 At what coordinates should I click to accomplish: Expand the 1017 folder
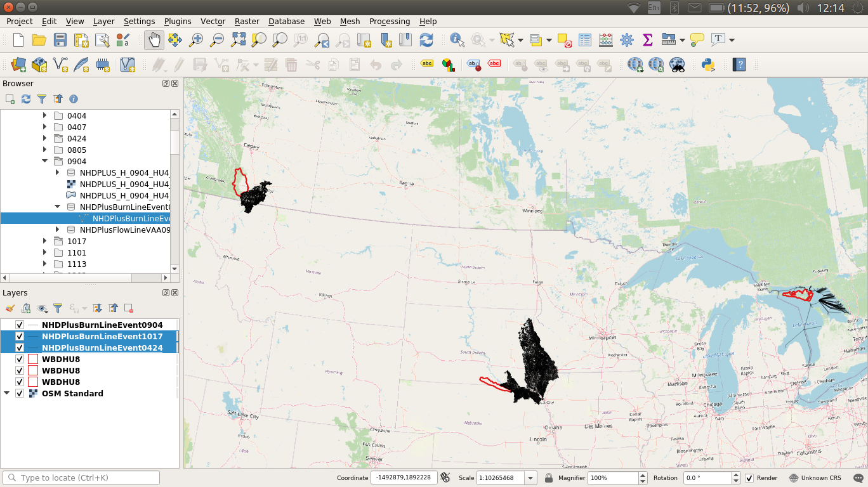tap(44, 242)
